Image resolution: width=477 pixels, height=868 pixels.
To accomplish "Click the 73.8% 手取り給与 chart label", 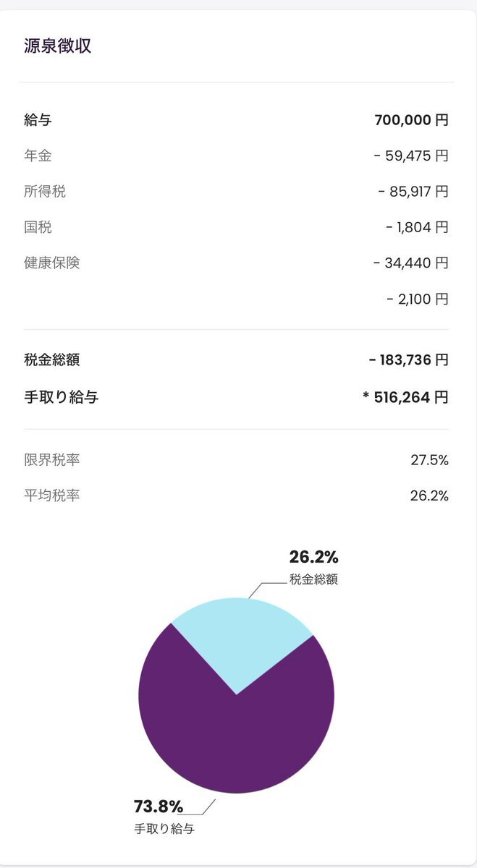I will click(164, 817).
